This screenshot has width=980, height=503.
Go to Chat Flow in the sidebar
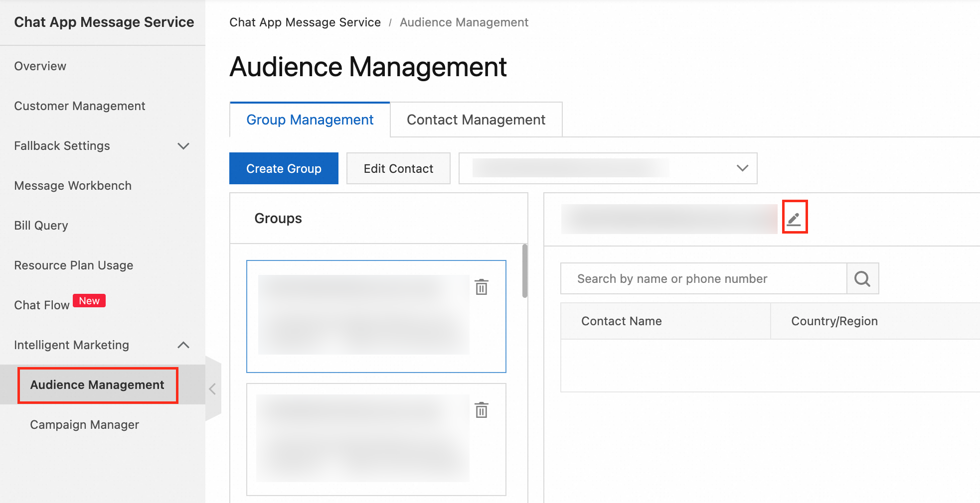click(42, 305)
